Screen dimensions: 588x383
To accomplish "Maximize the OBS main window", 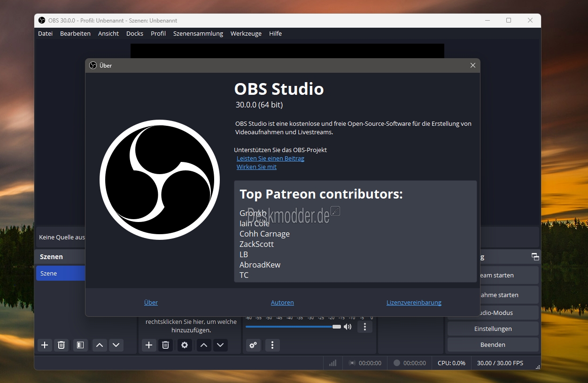I will pyautogui.click(x=509, y=21).
